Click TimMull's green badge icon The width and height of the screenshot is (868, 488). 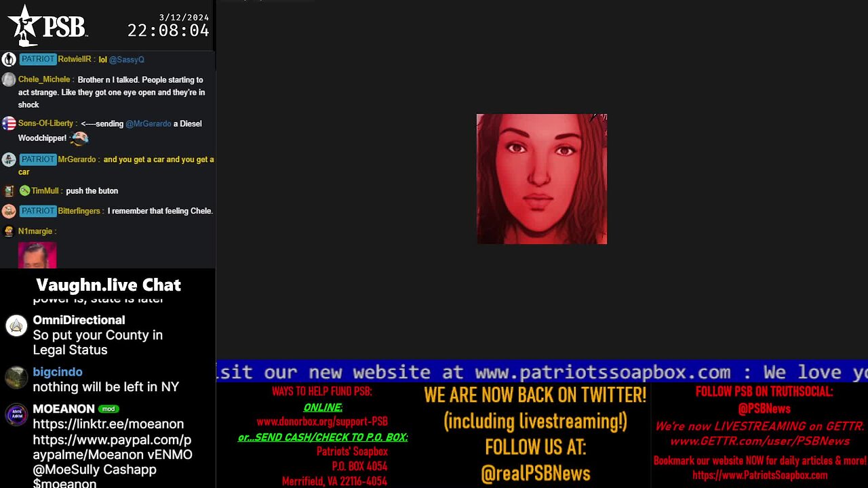tap(24, 191)
